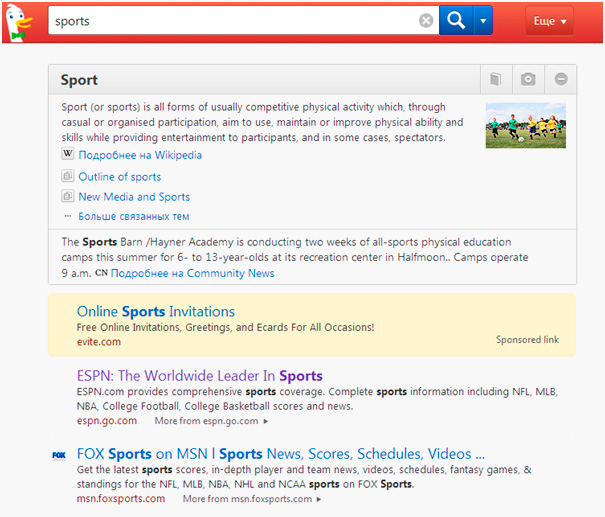605x517 pixels.
Task: Click the Wikipedia W icon
Action: coord(68,154)
